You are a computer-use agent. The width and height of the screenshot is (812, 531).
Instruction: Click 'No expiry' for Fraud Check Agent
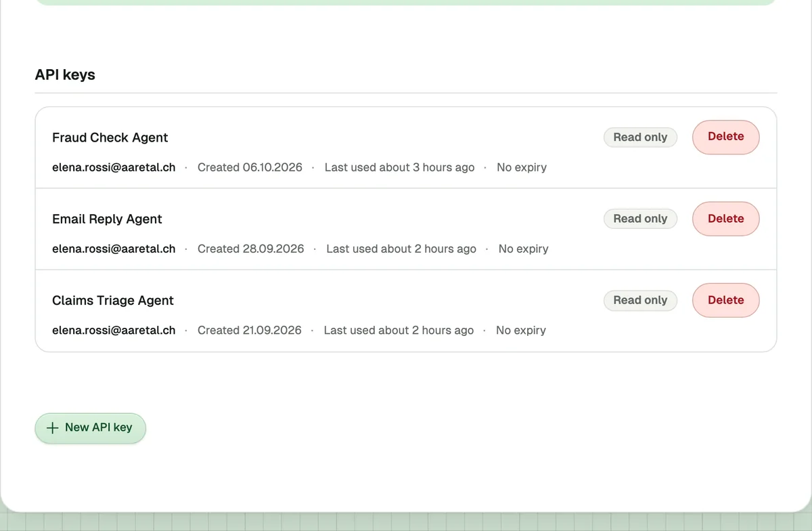click(522, 167)
